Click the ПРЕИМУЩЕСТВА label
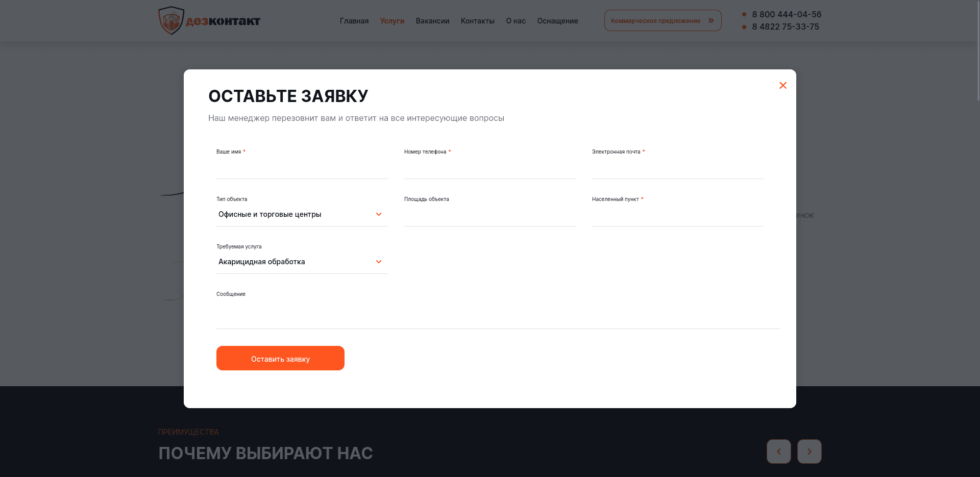This screenshot has height=477, width=980. [188, 432]
